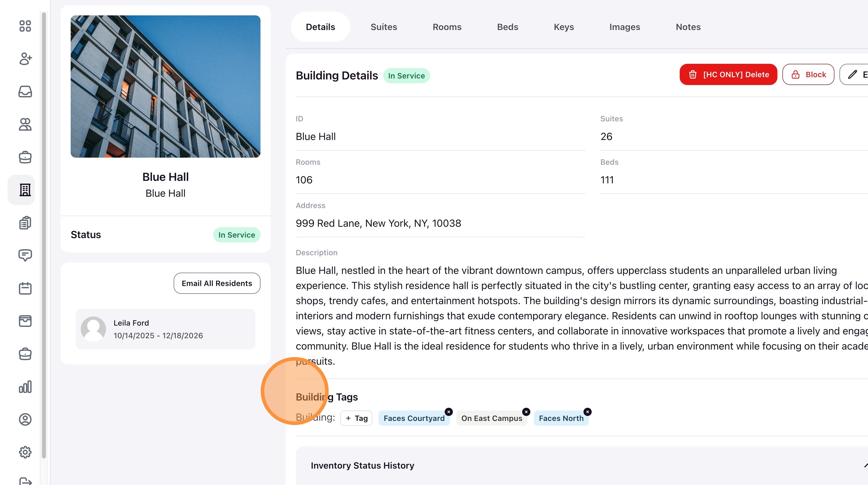Open the settings gear sidebar icon
The width and height of the screenshot is (868, 485).
(25, 452)
